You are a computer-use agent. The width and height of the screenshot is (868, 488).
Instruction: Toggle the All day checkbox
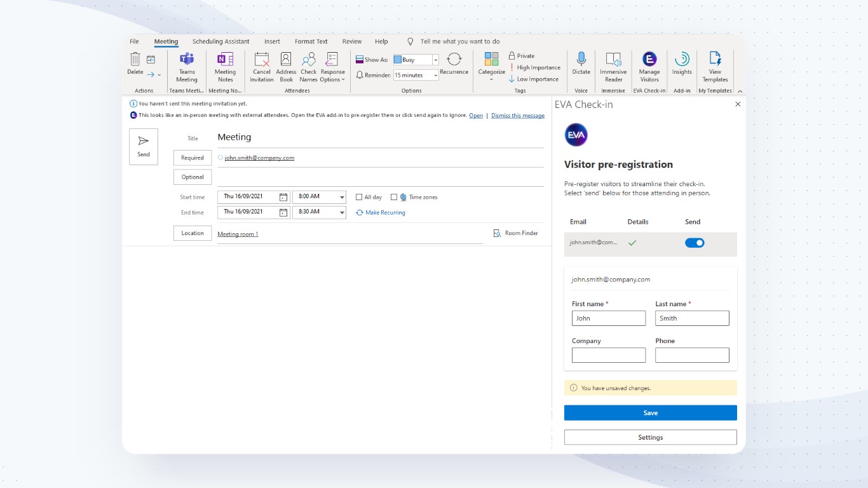pyautogui.click(x=359, y=197)
